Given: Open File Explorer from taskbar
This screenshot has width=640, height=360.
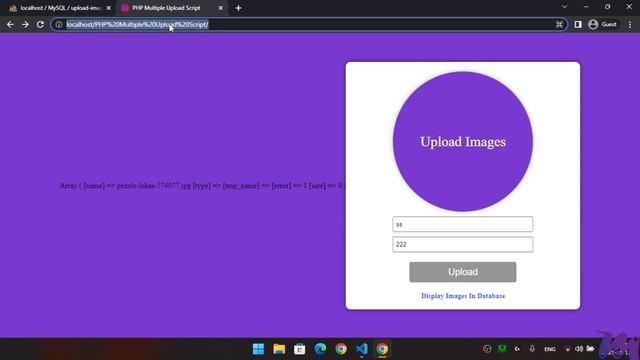Looking at the screenshot, I should point(279,349).
